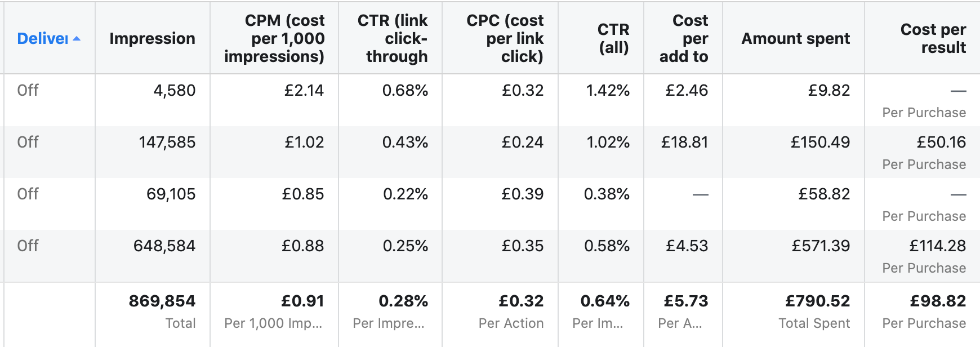The image size is (980, 347).
Task: Click the Delivery sort arrow icon
Action: 77,39
